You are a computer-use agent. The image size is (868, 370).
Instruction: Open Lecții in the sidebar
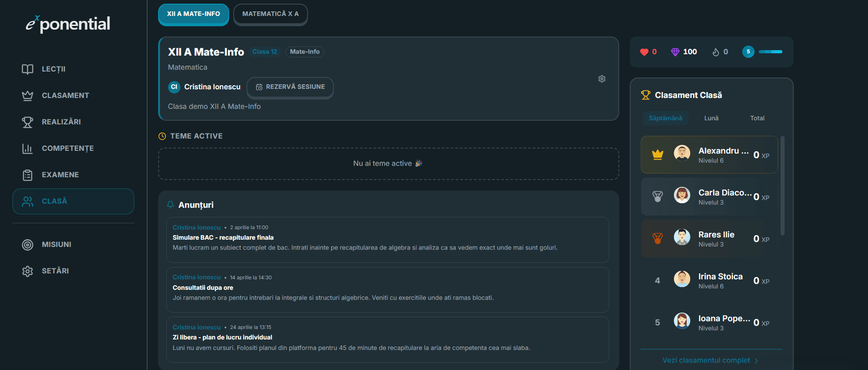[73, 69]
